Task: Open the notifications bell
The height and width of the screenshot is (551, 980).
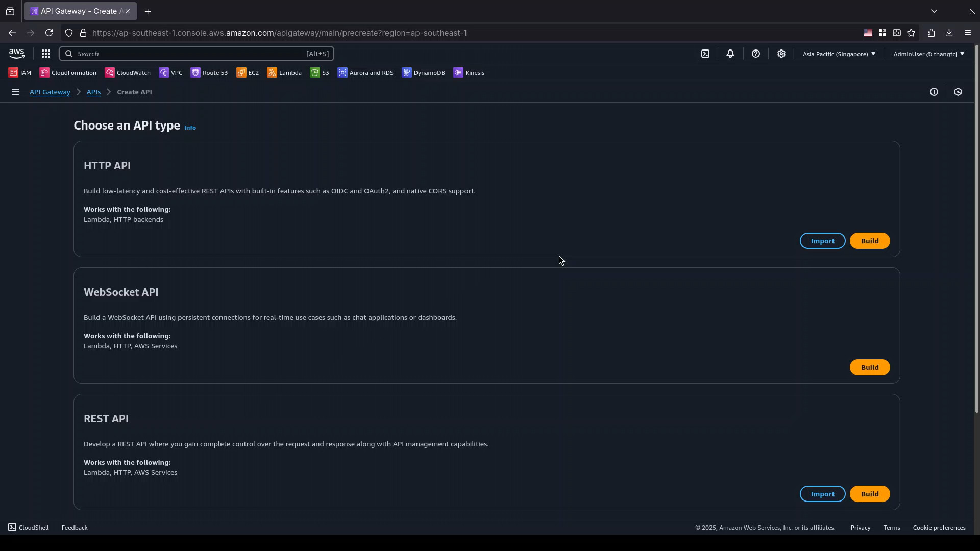Action: (x=730, y=54)
